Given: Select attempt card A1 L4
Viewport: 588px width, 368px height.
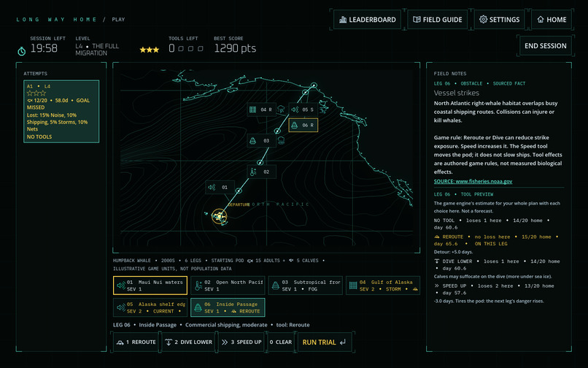Looking at the screenshot, I should pyautogui.click(x=61, y=111).
